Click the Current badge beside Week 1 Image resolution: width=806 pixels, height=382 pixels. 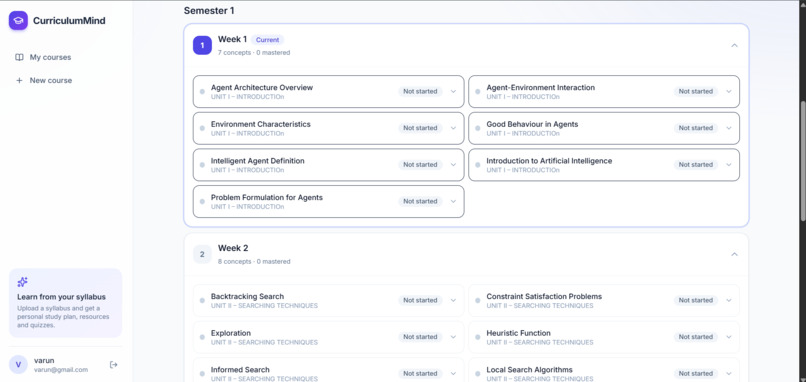point(267,40)
